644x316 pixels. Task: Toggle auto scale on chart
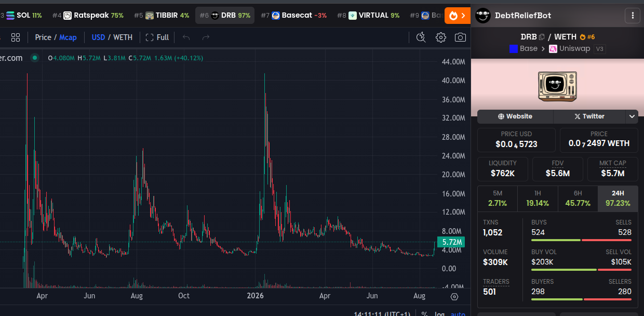coord(458,313)
